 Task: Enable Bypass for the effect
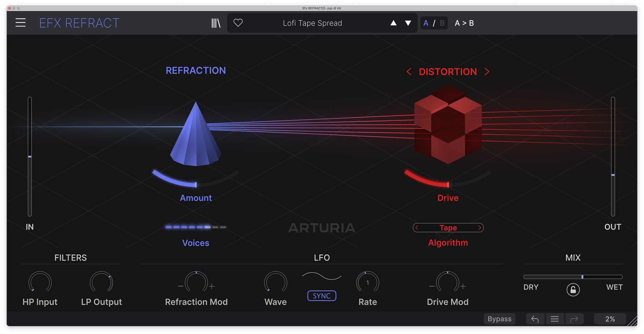499,319
